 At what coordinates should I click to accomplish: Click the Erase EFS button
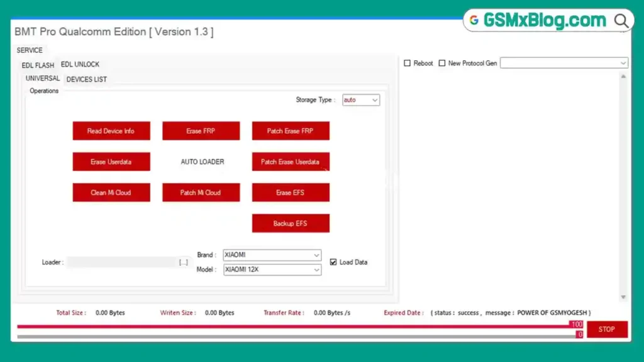[291, 192]
